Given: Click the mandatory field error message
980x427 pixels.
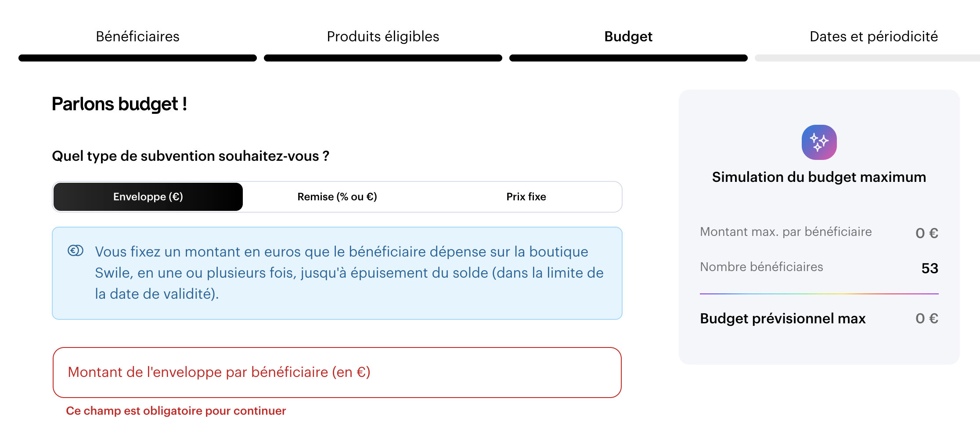Looking at the screenshot, I should click(x=176, y=411).
